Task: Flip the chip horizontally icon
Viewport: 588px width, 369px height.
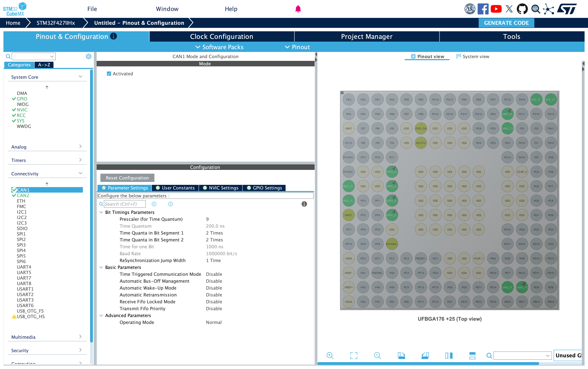Action: (449, 355)
